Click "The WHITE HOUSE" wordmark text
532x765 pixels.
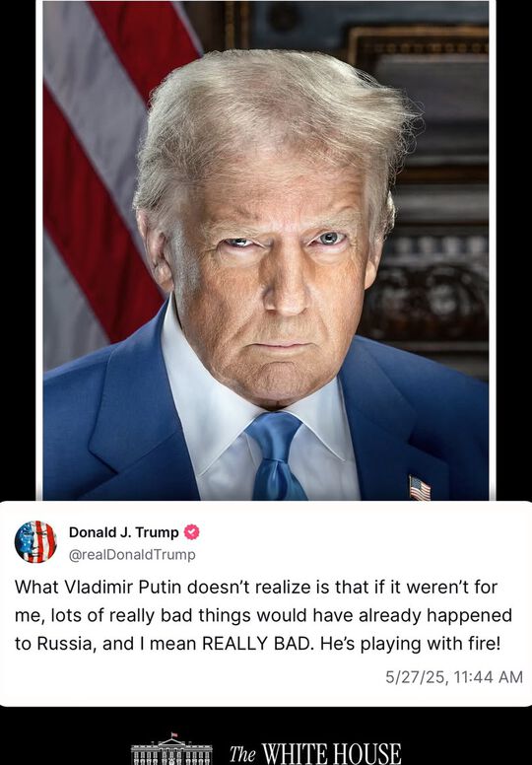[x=315, y=753]
